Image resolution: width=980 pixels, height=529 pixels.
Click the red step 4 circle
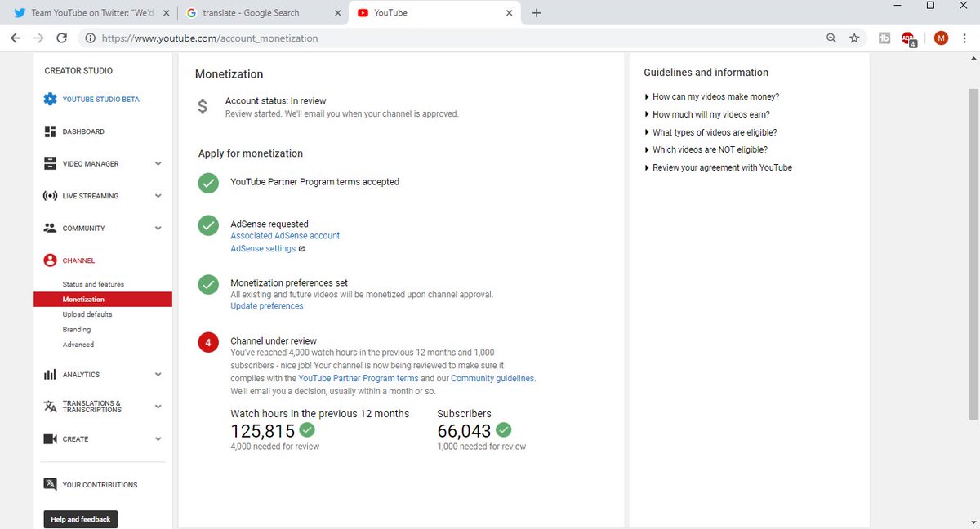[x=208, y=342]
